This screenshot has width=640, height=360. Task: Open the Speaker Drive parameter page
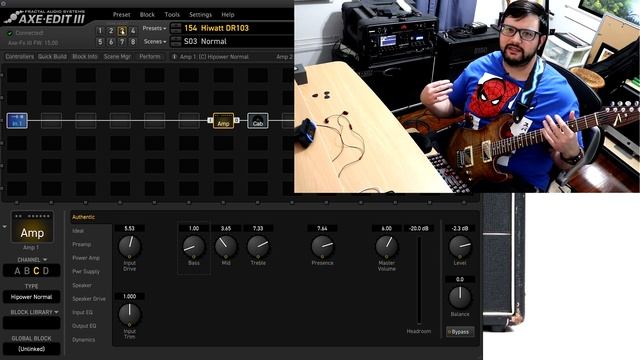point(89,299)
